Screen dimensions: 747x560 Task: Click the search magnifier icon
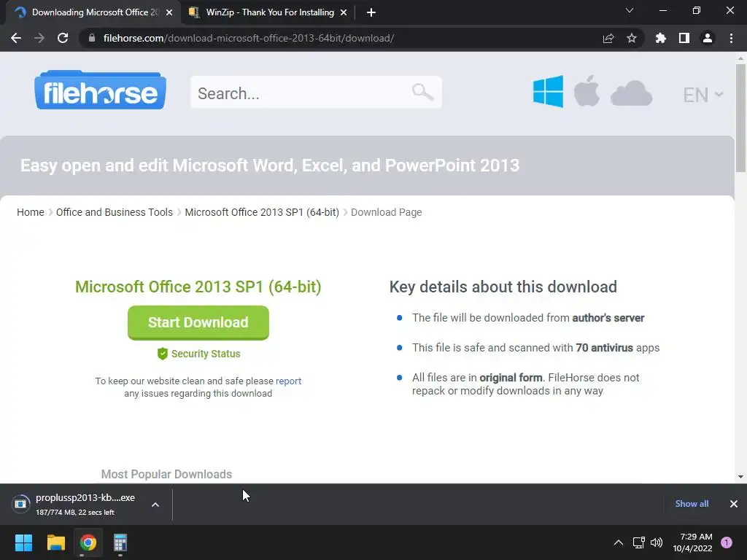pyautogui.click(x=422, y=91)
